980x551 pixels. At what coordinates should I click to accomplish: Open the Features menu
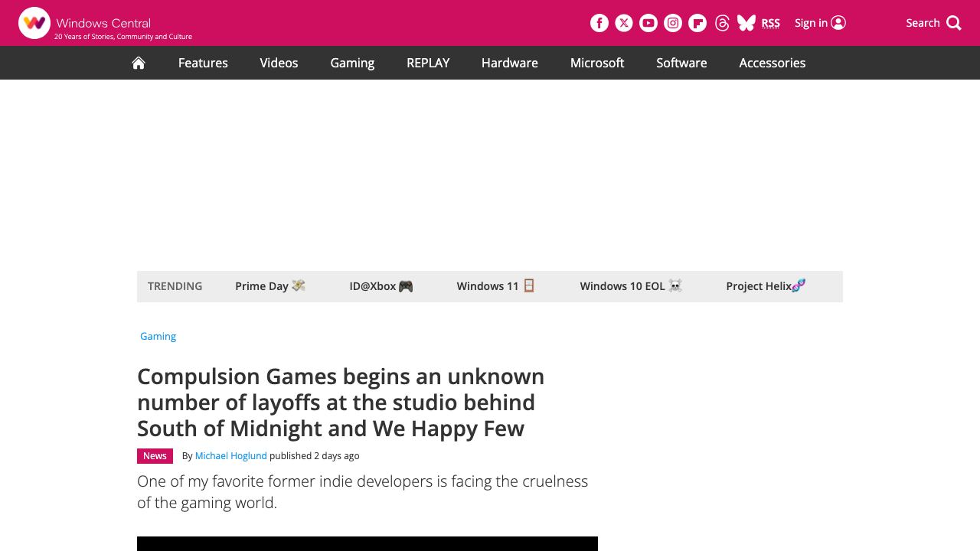pos(203,63)
